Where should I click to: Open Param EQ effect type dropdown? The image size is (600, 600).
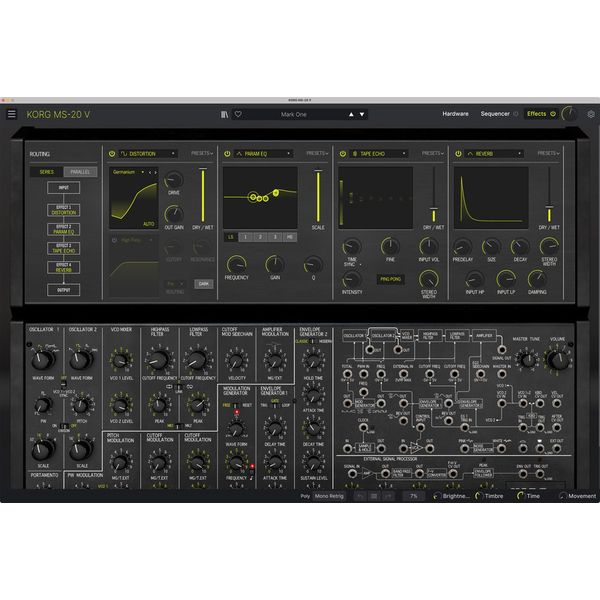click(263, 154)
